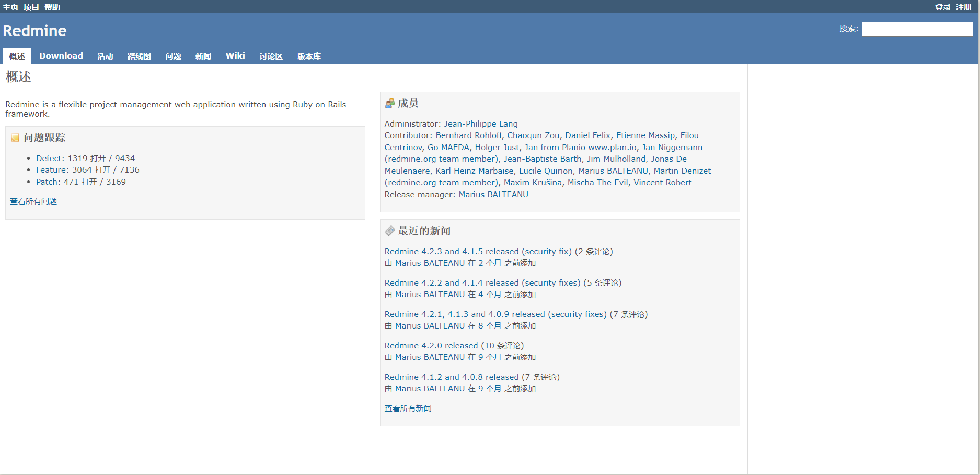Open Mischa The Evil's profile

pyautogui.click(x=598, y=182)
